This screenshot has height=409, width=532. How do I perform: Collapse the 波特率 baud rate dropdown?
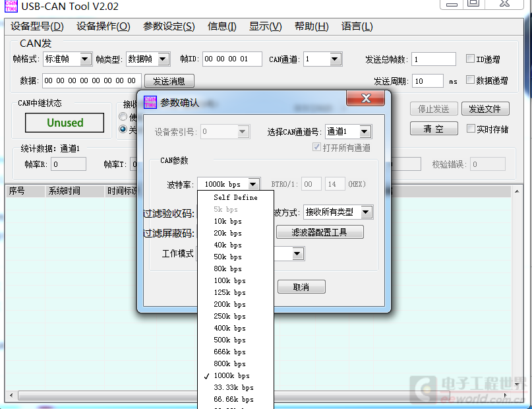(x=253, y=184)
